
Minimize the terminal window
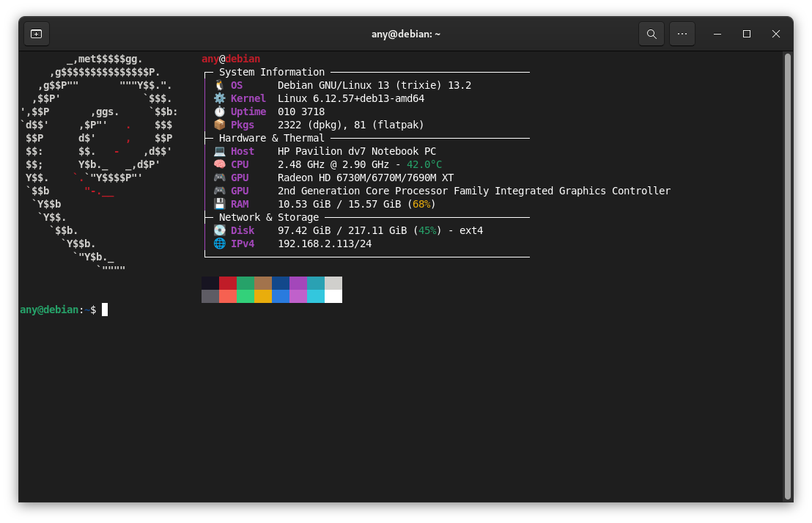[717, 34]
